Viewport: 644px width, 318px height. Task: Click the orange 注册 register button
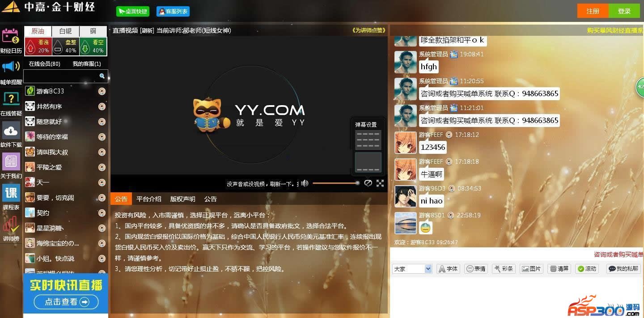[x=593, y=11]
